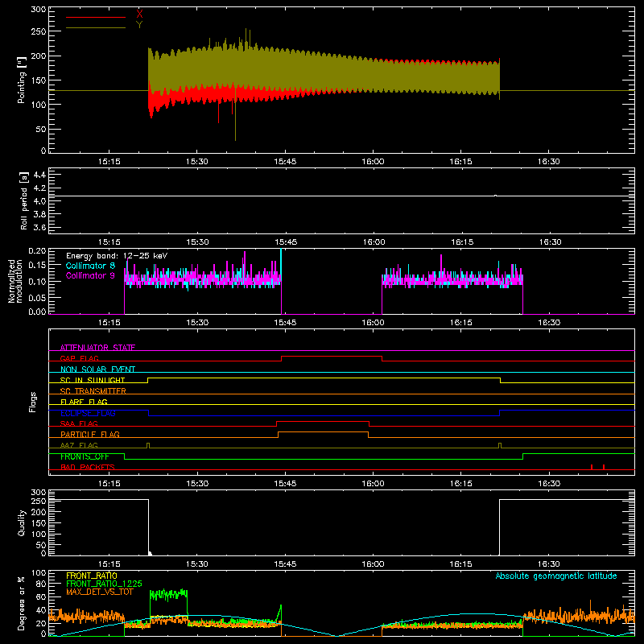The width and height of the screenshot is (644, 644).
Task: Click the 0.15 tick on modulation axis
Action: (37, 265)
